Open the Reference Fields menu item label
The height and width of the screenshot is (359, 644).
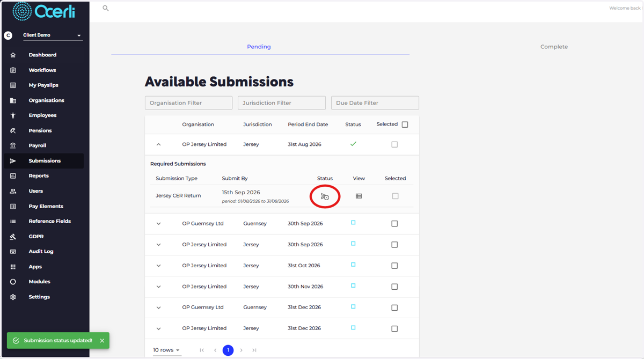tap(49, 221)
